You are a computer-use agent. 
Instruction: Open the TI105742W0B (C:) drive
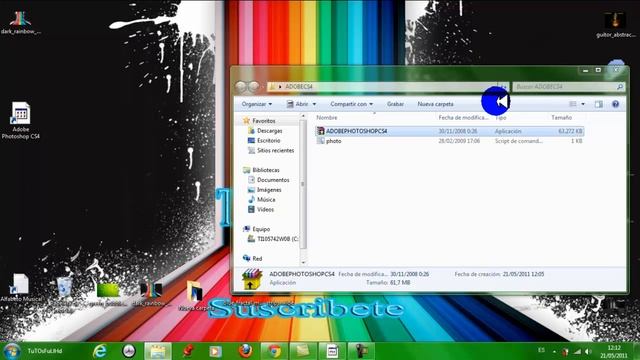pyautogui.click(x=277, y=239)
